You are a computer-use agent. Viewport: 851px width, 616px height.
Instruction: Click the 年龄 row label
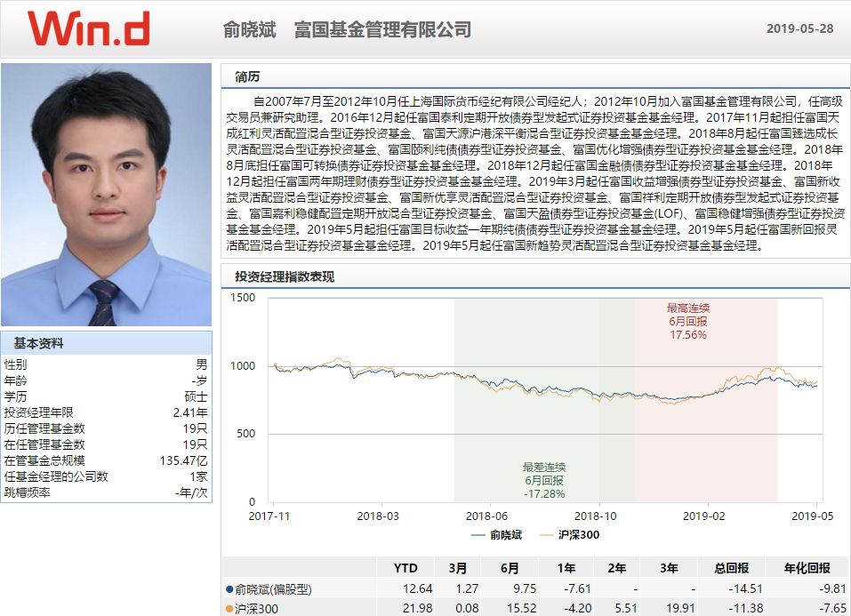(15, 380)
